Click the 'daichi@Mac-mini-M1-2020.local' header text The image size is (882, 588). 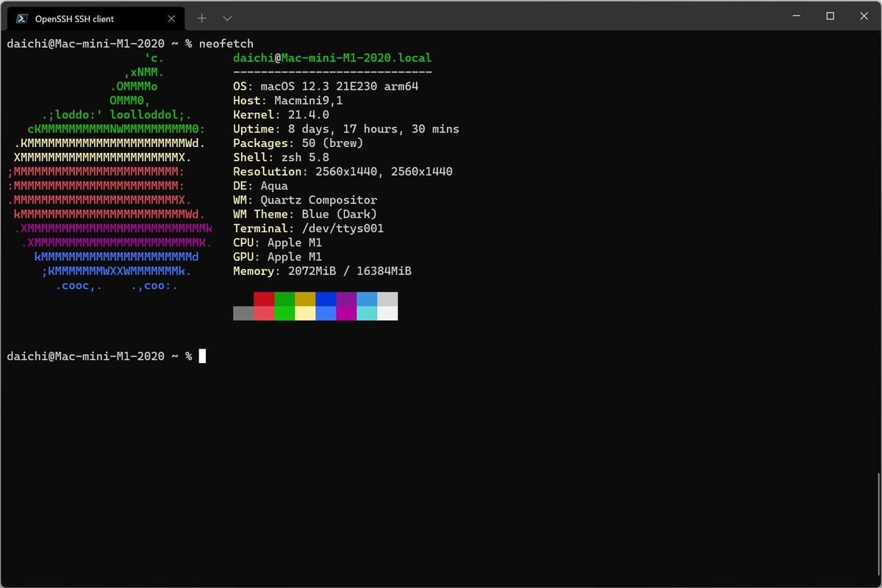pos(332,58)
